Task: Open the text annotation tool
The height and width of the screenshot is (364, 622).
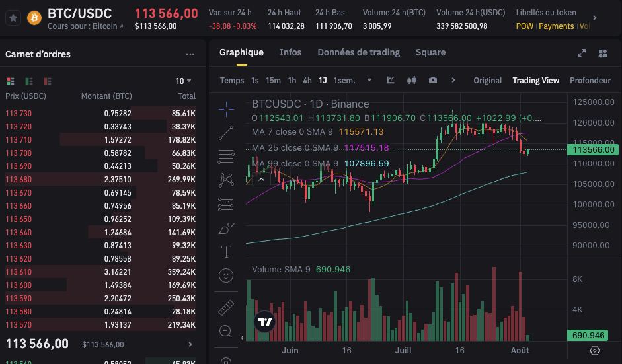Action: [x=226, y=252]
